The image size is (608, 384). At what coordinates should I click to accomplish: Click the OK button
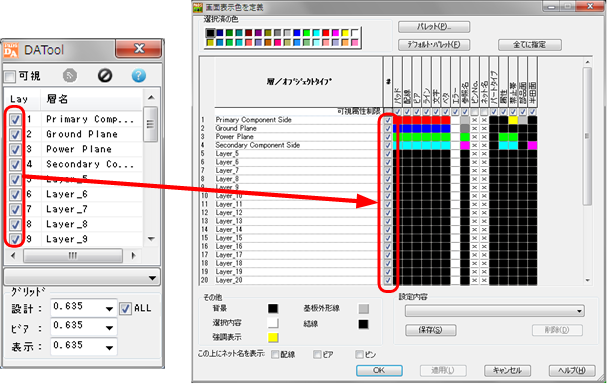click(379, 370)
